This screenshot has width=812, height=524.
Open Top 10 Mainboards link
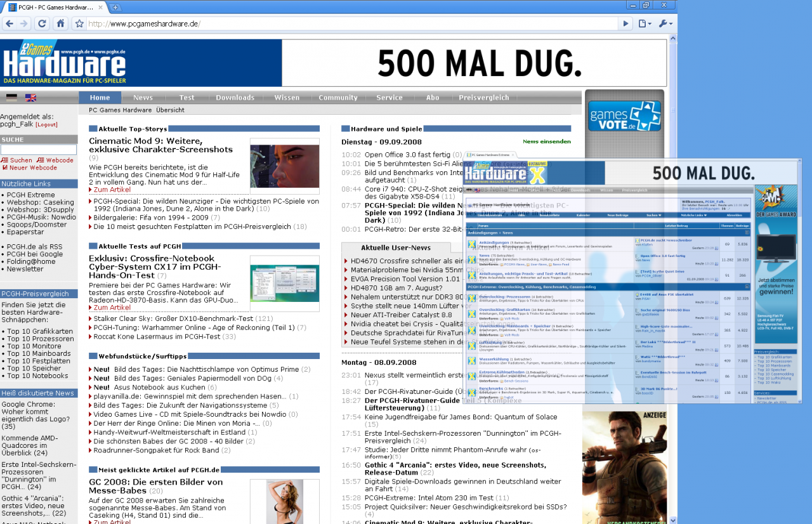[39, 353]
